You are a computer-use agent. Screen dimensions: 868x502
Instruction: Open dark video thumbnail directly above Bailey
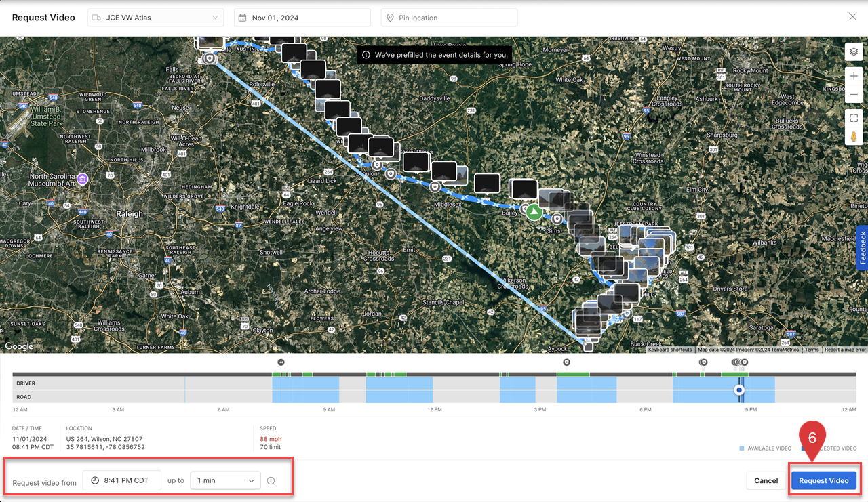pyautogui.click(x=524, y=190)
